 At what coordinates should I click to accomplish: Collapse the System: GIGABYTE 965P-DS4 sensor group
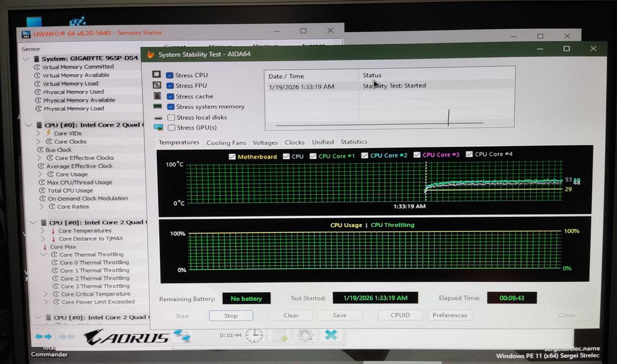[26, 59]
